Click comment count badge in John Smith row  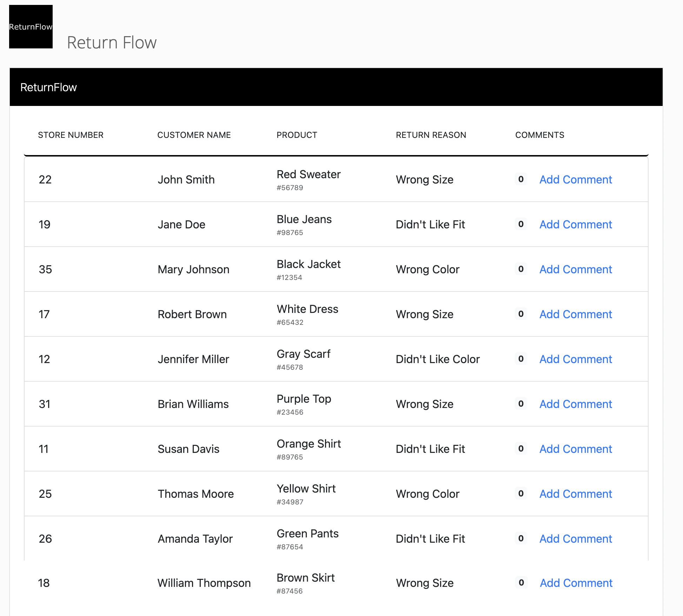[521, 179]
